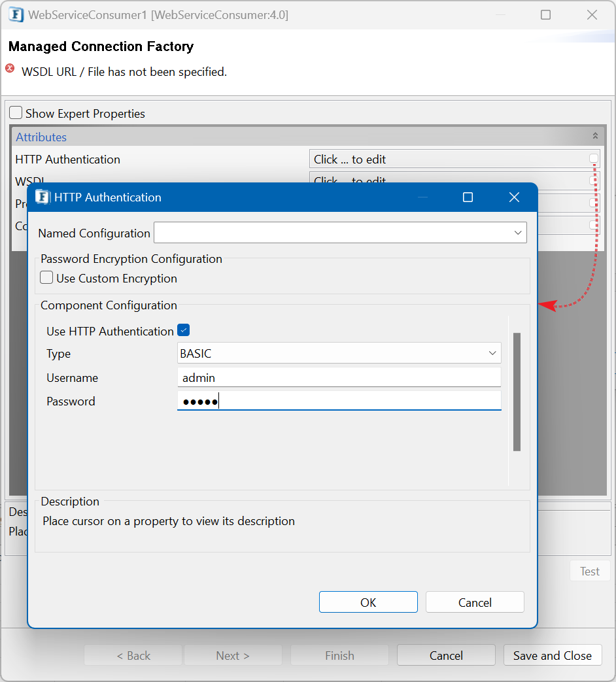
Task: Click the red error icon beside WSDL message
Action: 10,69
